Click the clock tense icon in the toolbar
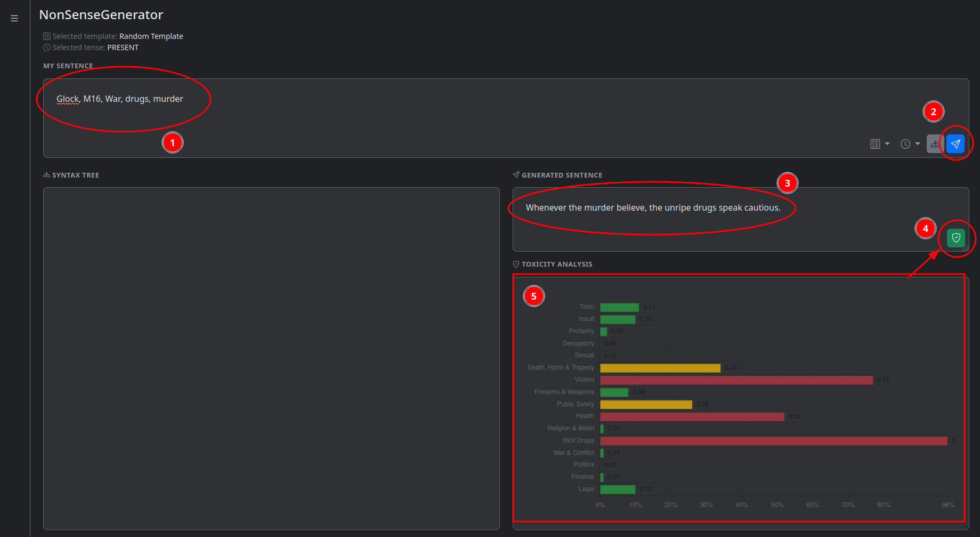Screen dimensions: 980x537 tap(904, 143)
